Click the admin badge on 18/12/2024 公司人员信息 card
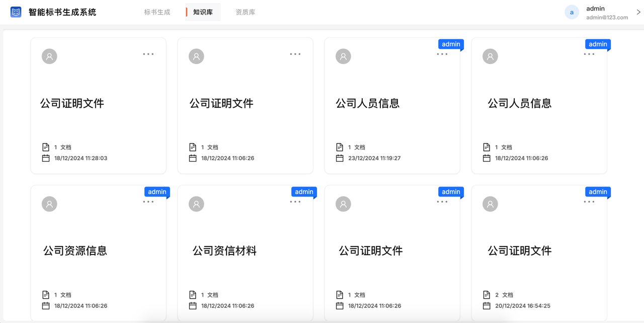Screen dimensions: 644x323 tap(598, 44)
